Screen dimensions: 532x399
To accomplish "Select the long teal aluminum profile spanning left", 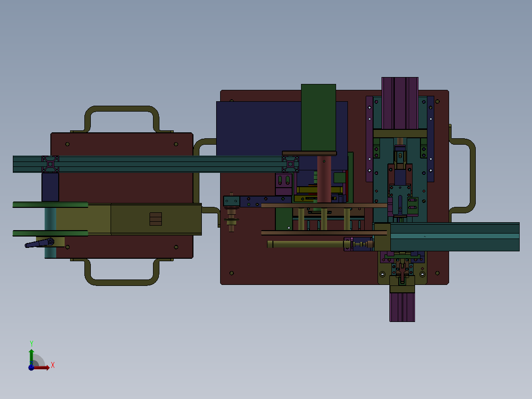I will click(155, 164).
